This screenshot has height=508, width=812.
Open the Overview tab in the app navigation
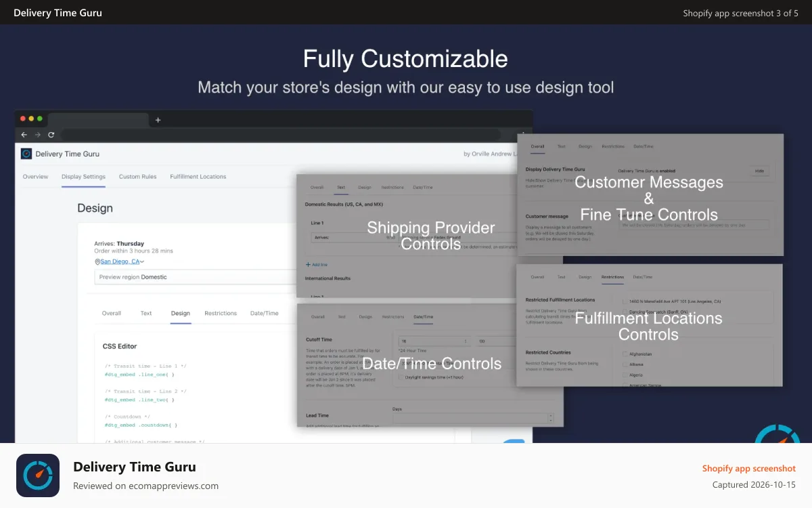tap(35, 177)
